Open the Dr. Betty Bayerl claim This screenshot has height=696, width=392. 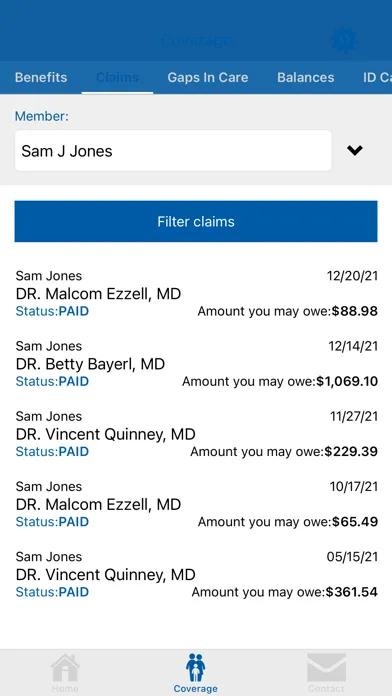coord(196,364)
